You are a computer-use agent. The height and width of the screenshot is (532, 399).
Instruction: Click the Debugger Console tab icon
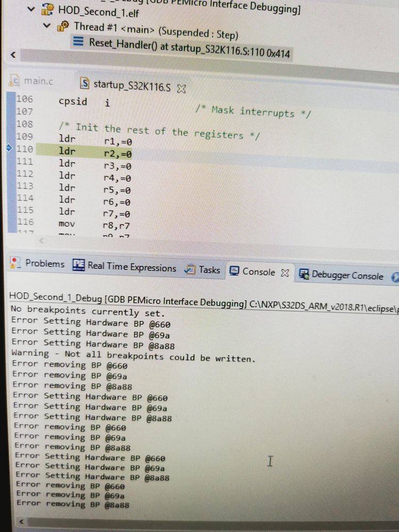pos(304,274)
